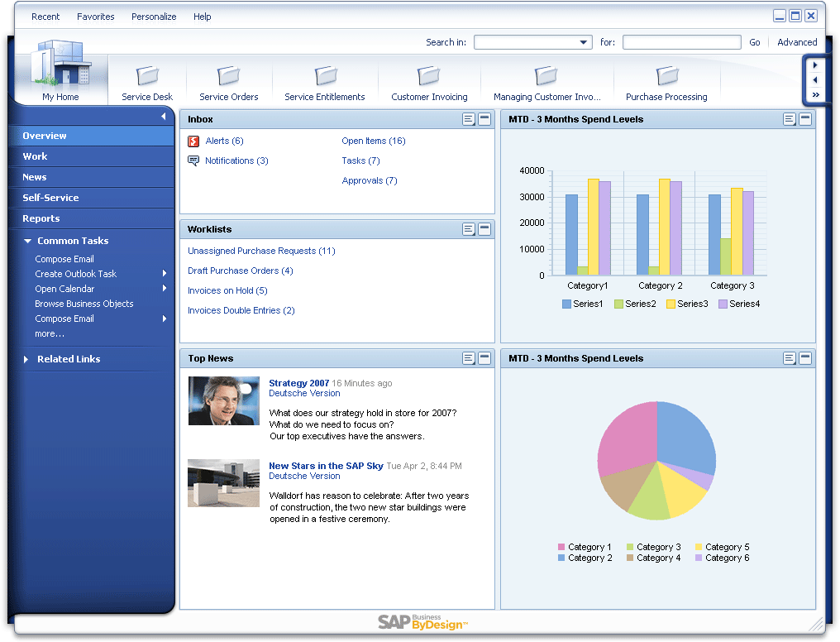Click the Category 1 pink legend swatch

[x=561, y=547]
